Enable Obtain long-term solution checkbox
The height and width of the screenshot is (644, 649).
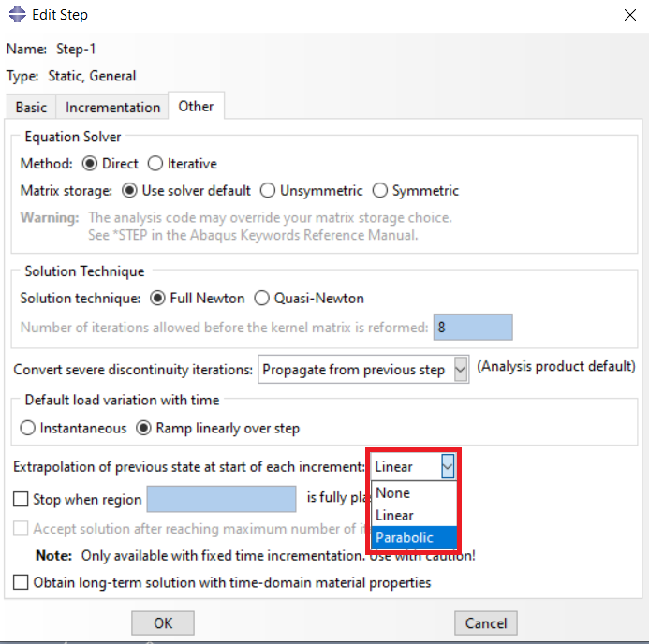coord(22,583)
